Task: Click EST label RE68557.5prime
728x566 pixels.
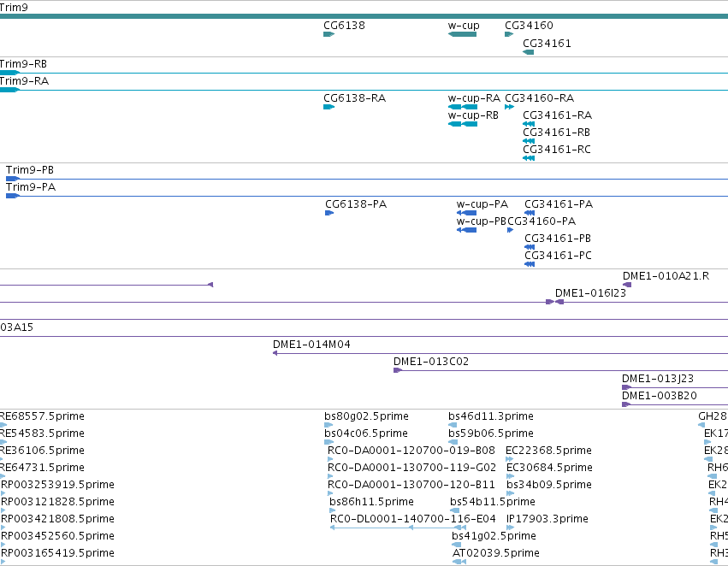Action: click(42, 416)
